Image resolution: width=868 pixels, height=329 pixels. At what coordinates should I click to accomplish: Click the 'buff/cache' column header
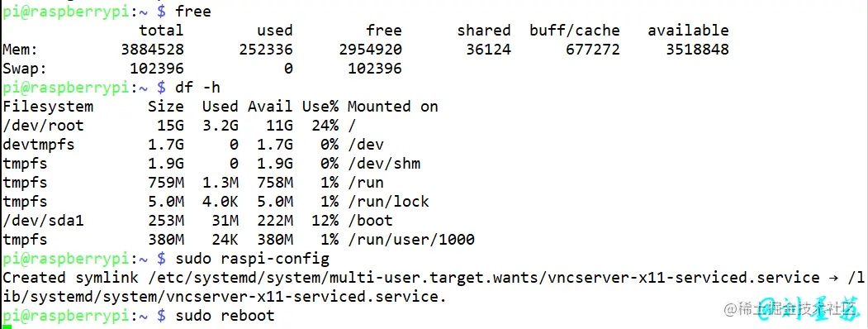coord(575,31)
